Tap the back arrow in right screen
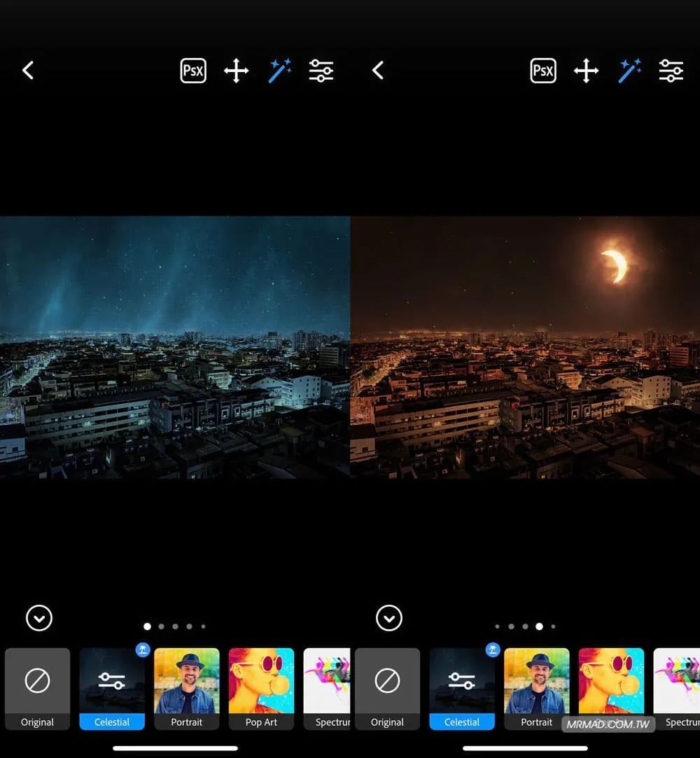Image resolution: width=700 pixels, height=758 pixels. [x=378, y=71]
